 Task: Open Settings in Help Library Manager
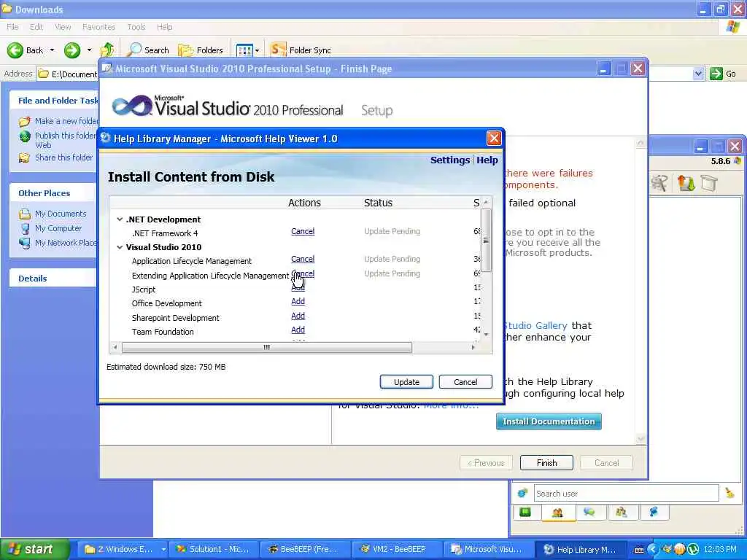449,160
